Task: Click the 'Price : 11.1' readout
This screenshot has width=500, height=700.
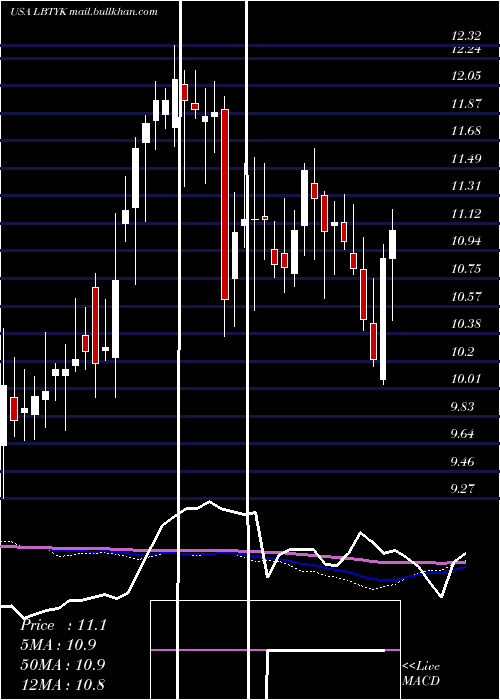Action: tap(64, 625)
